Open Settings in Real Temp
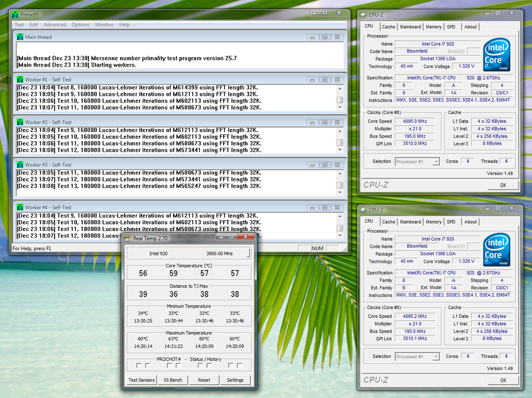 pyautogui.click(x=235, y=380)
